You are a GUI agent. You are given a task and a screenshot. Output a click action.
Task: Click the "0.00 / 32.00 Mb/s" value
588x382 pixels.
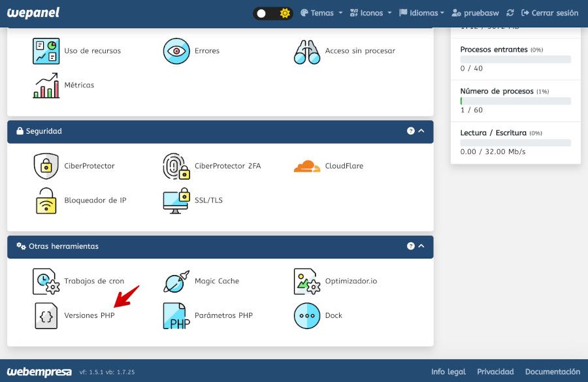(493, 151)
